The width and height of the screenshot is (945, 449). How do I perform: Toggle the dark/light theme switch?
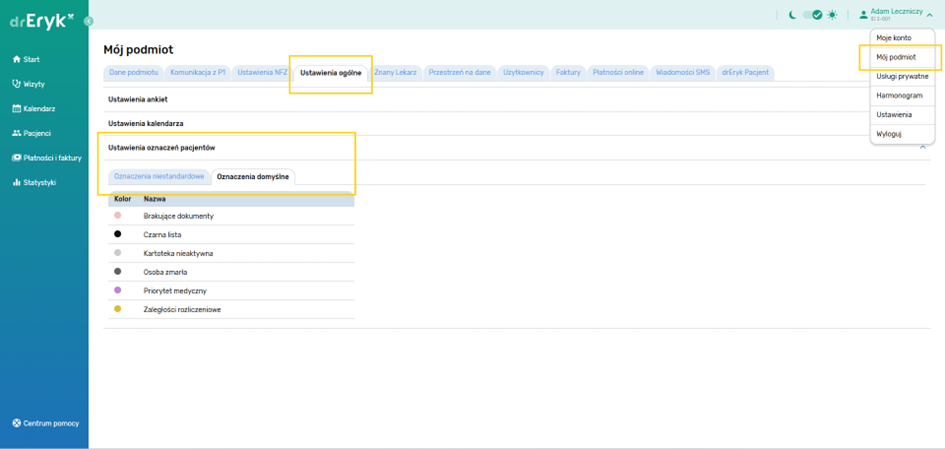click(x=812, y=15)
